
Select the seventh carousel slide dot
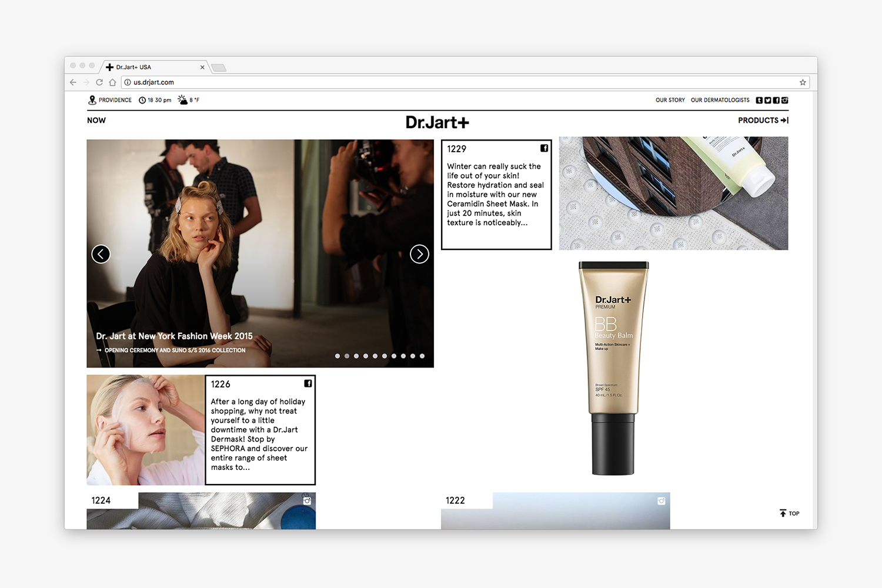[x=394, y=356]
